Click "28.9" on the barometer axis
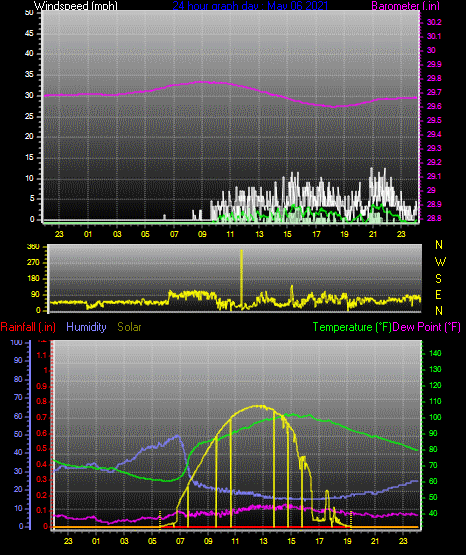Image resolution: width=466 pixels, height=555 pixels. click(x=434, y=205)
